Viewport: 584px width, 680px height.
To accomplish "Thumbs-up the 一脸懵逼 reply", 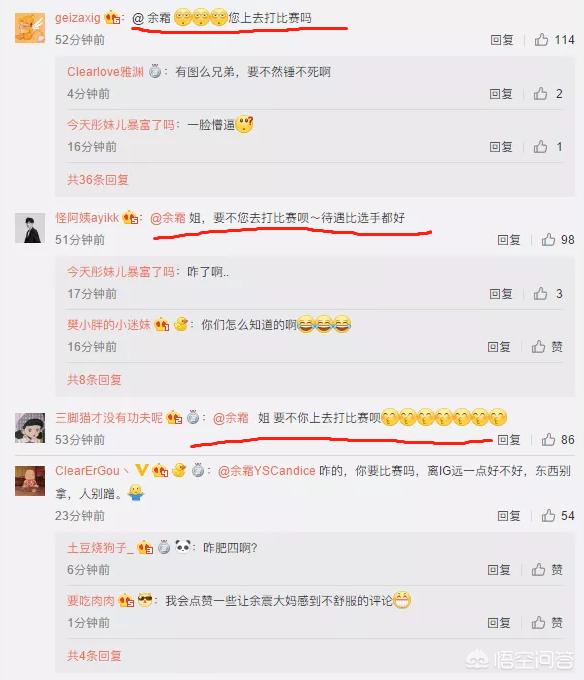I will [548, 147].
